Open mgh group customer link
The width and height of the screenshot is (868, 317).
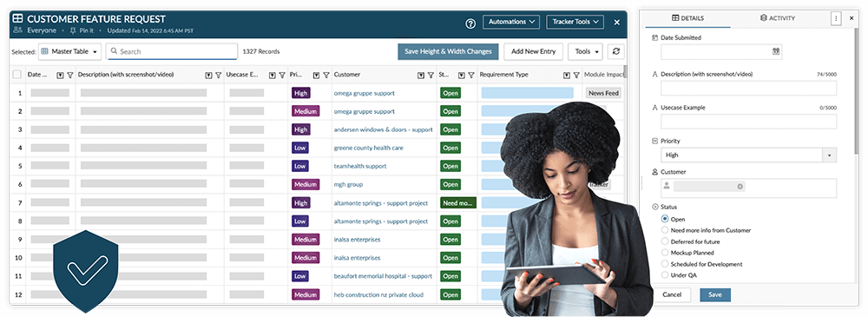(x=348, y=184)
